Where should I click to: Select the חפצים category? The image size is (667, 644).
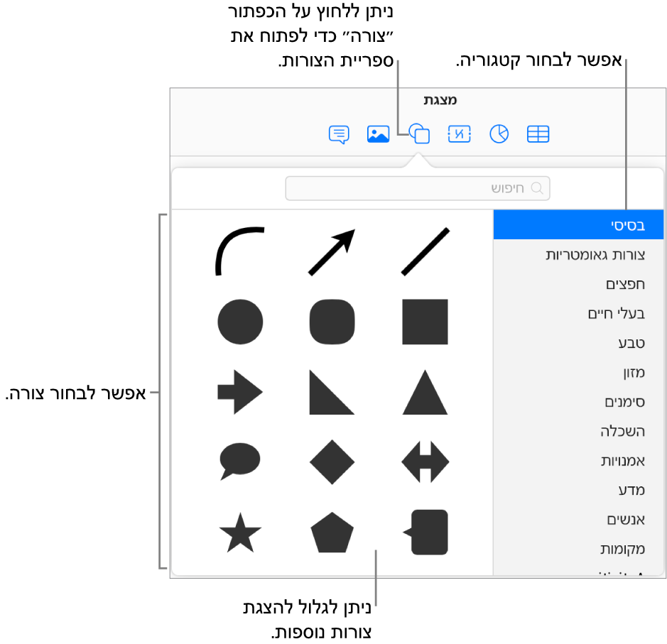point(578,283)
